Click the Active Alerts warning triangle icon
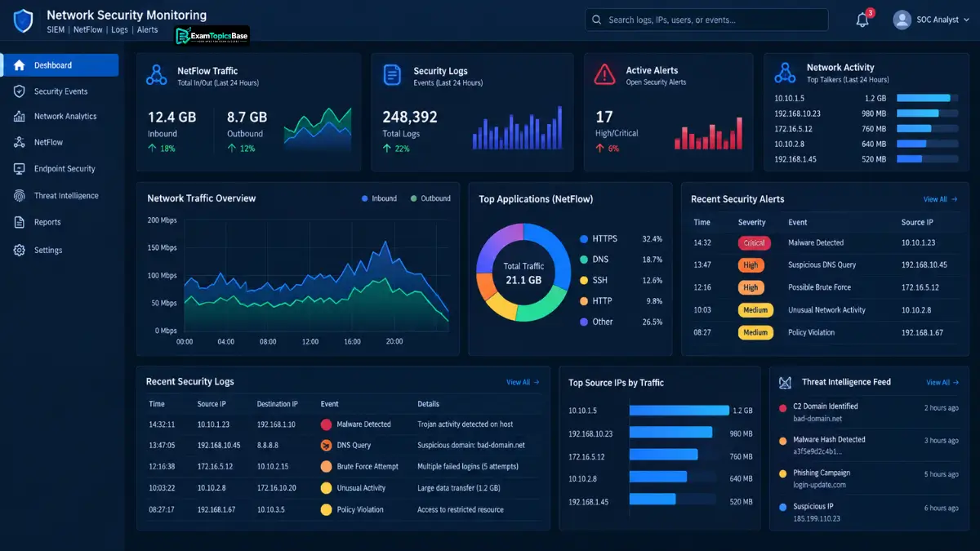The image size is (980, 551). tap(604, 74)
